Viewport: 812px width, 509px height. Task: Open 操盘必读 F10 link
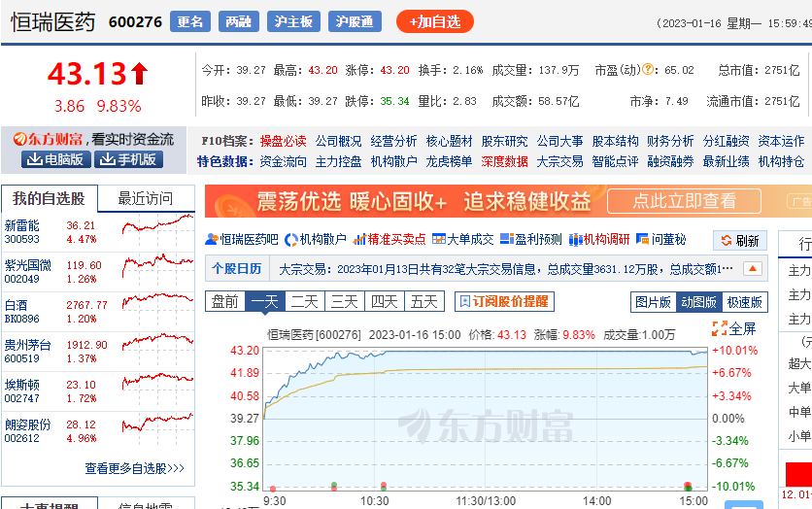coord(284,141)
